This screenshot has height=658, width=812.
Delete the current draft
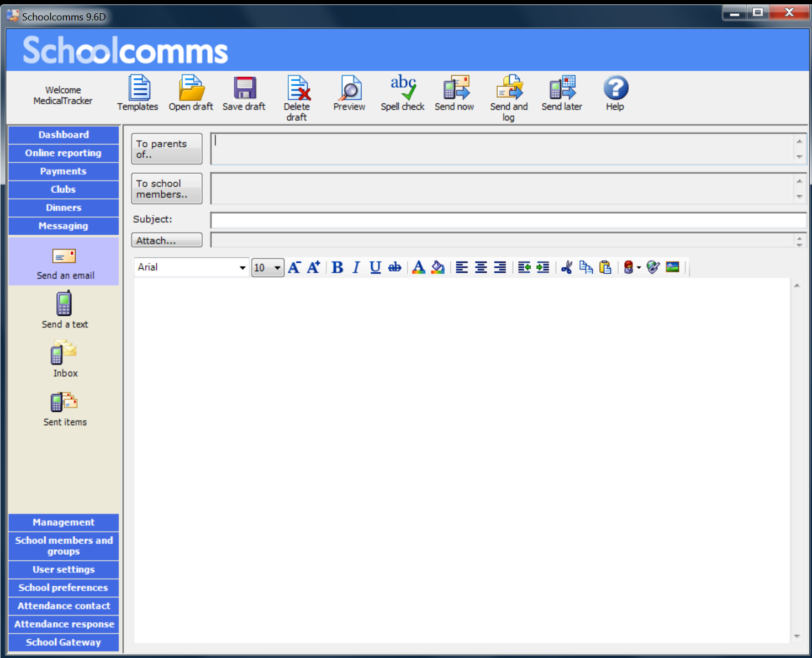pos(297,98)
